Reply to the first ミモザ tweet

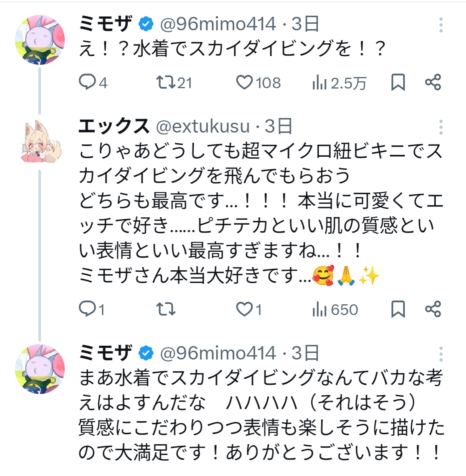92,82
